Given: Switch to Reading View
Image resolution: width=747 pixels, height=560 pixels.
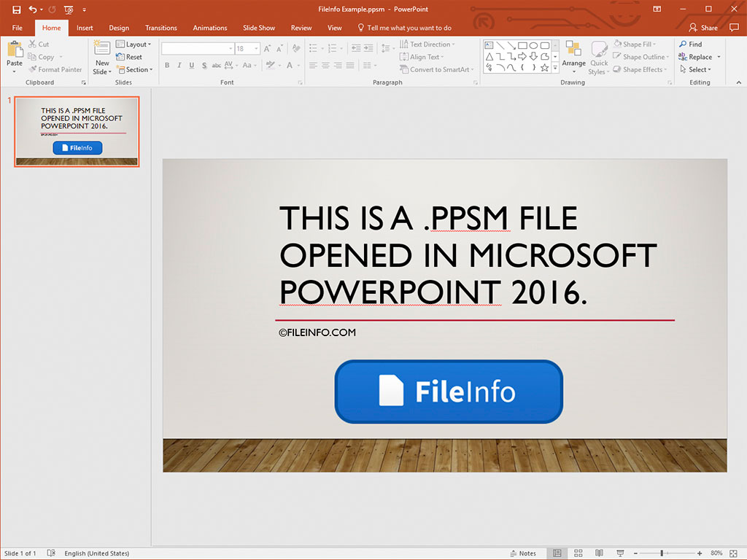Looking at the screenshot, I should coord(600,553).
